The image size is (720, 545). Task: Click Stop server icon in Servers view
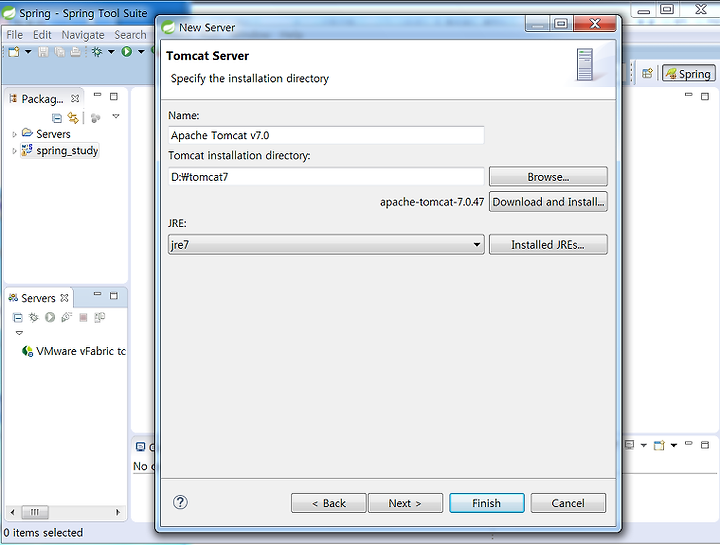(x=83, y=317)
